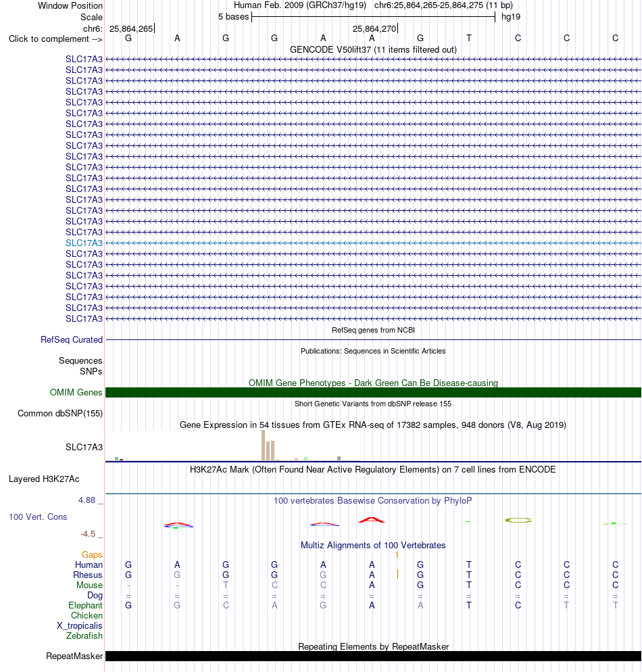This screenshot has width=642, height=672.
Task: Click the SLC17A3 label beside the GTEx chart
Action: click(x=84, y=448)
